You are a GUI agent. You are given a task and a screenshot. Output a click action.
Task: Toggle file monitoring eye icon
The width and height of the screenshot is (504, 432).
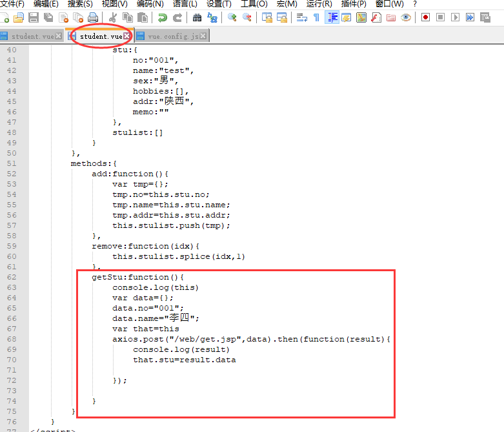click(406, 17)
